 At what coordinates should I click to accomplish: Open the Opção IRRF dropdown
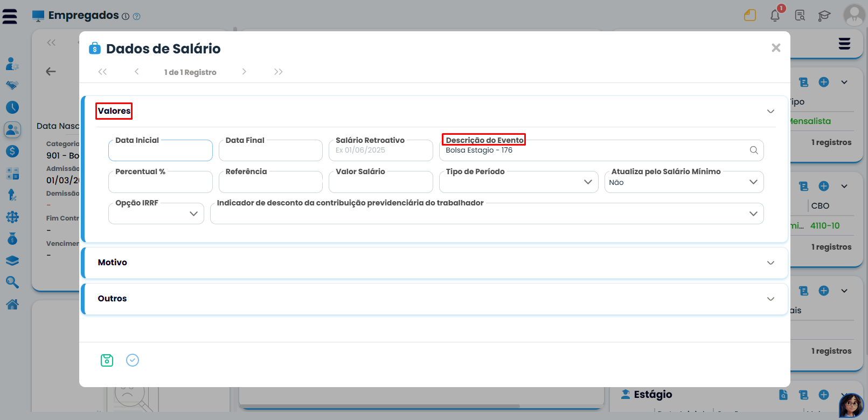(x=156, y=214)
